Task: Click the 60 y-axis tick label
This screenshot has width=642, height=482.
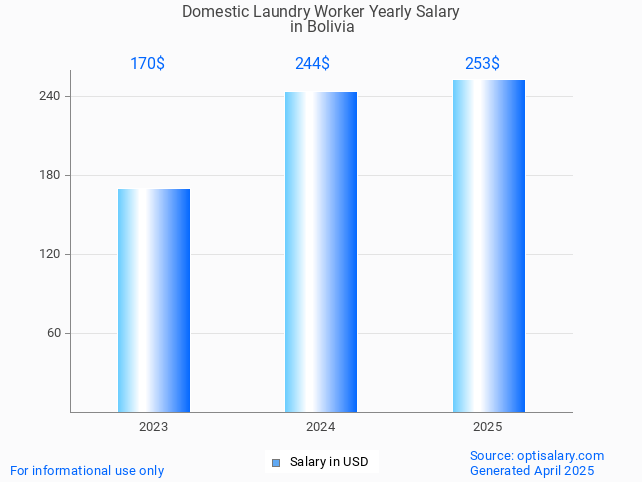Action: click(x=54, y=333)
